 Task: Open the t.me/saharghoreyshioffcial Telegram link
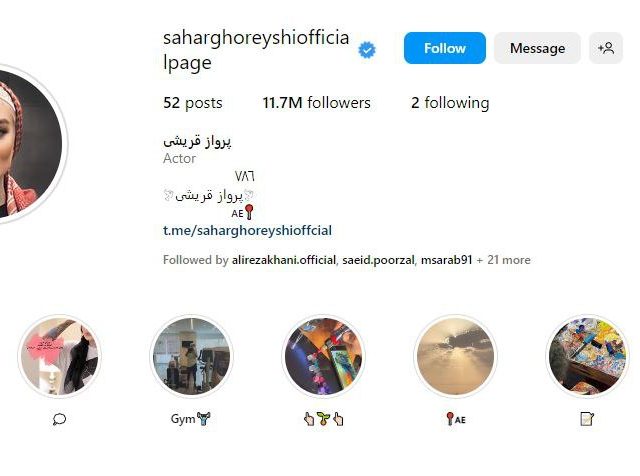pos(247,230)
